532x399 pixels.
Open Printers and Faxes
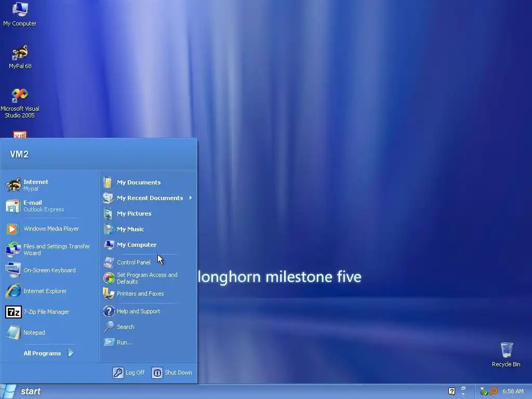[148, 294]
